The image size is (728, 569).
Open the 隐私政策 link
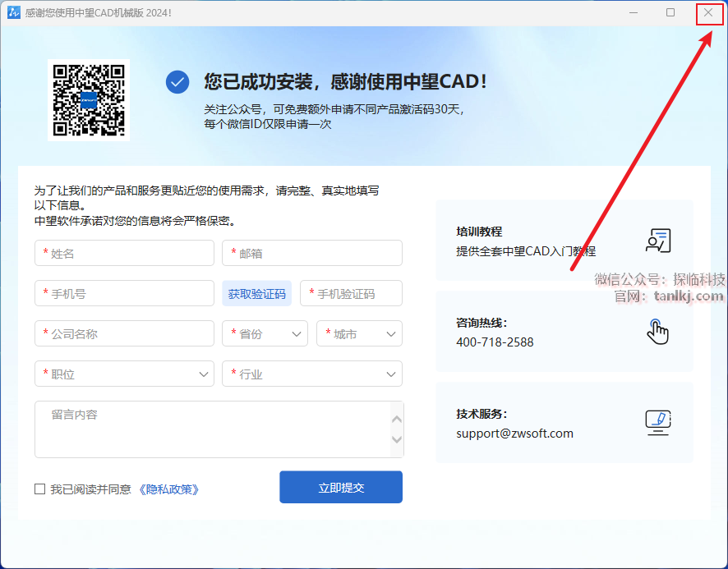pyautogui.click(x=169, y=489)
